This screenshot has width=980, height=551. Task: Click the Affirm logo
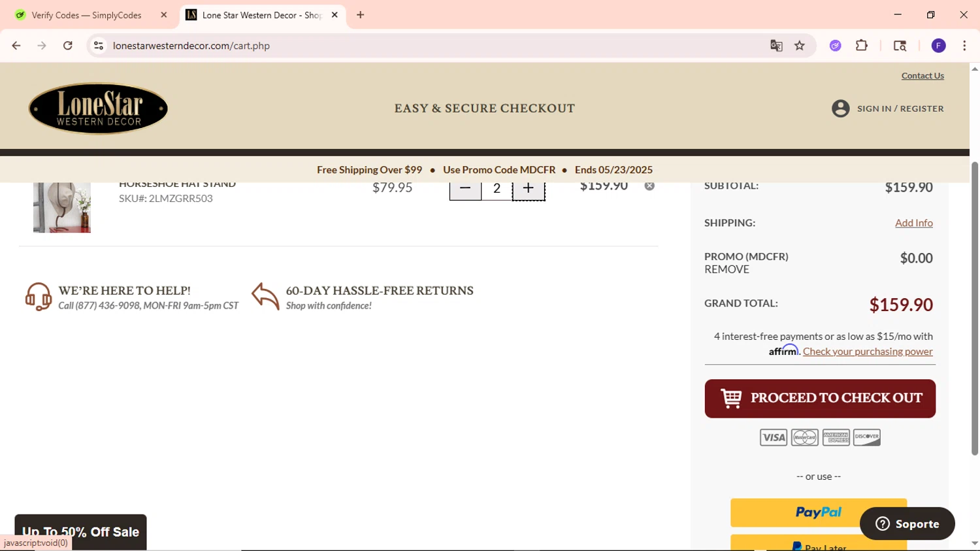tap(783, 350)
